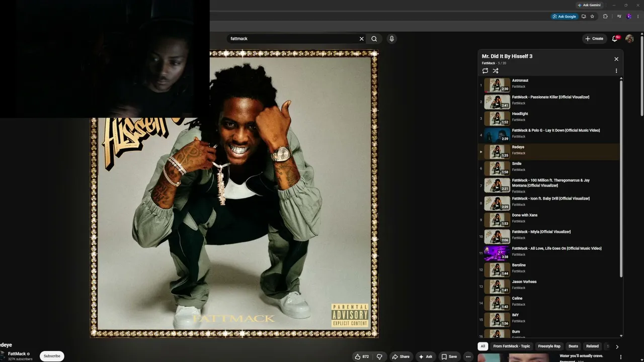Viewport: 644px width, 362px height.
Task: Click Ask Google in the address bar
Action: coord(564,17)
